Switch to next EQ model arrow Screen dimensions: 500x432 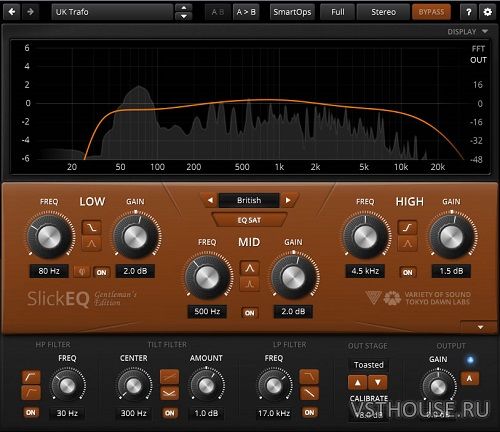pos(288,200)
